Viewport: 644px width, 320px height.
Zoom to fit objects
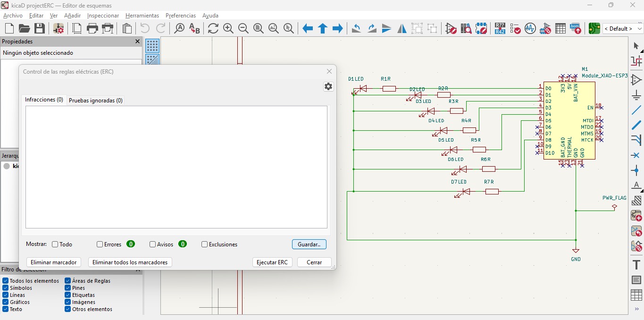274,28
